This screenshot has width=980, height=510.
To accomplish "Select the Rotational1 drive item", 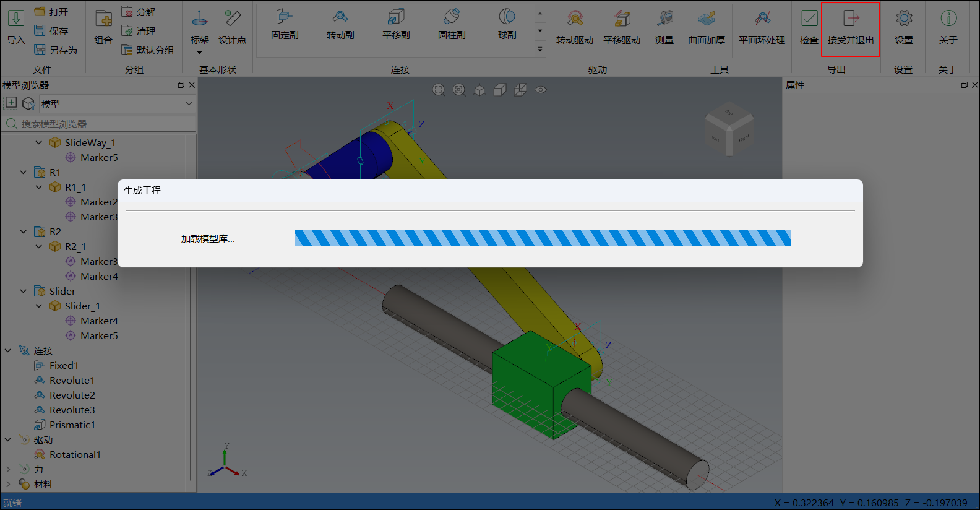I will click(x=74, y=455).
